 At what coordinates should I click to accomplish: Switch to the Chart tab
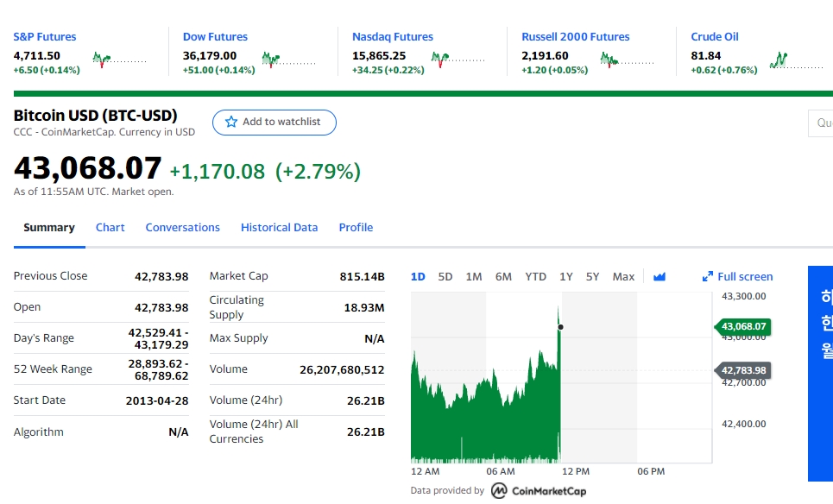click(110, 228)
